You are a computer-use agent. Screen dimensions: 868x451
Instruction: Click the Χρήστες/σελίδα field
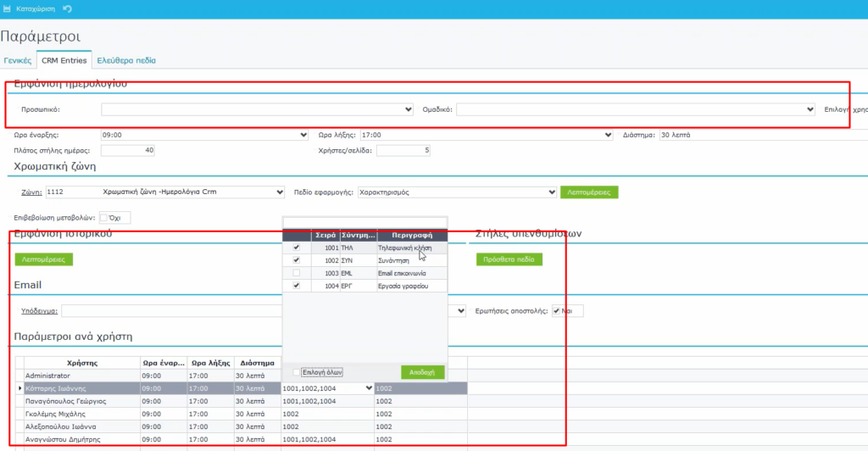coord(403,151)
